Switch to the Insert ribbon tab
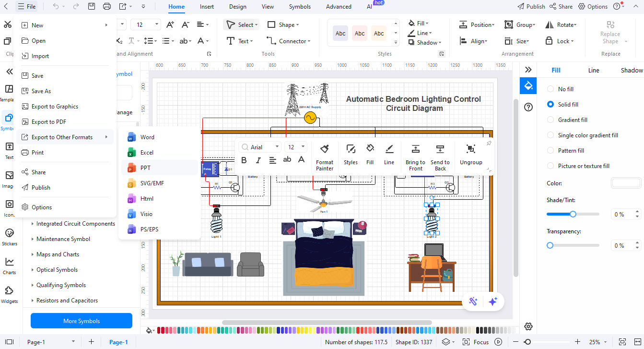The image size is (644, 349). pos(207,7)
